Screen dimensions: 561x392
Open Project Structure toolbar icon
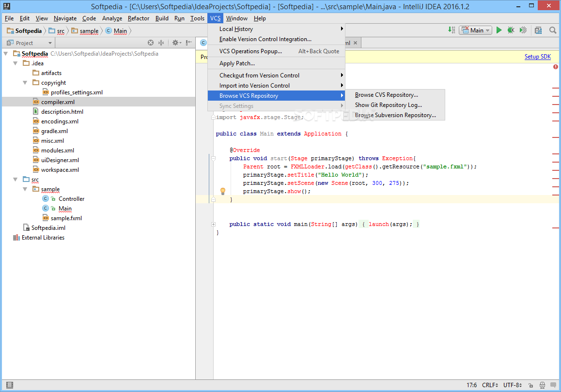coord(538,30)
